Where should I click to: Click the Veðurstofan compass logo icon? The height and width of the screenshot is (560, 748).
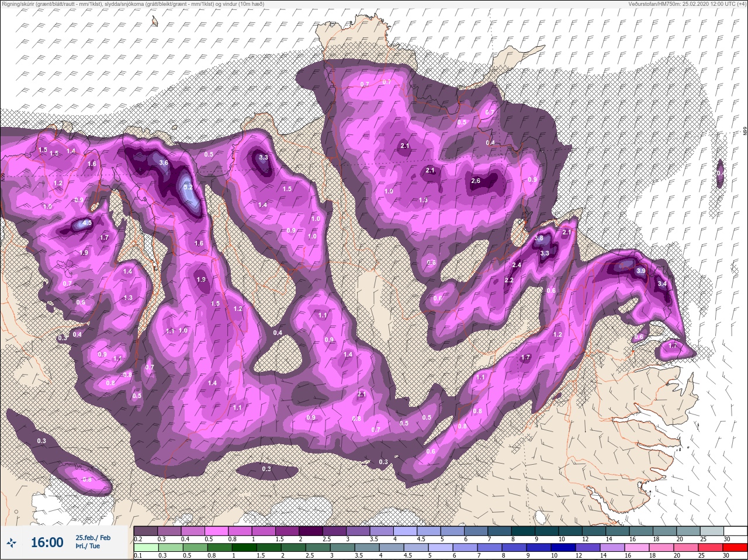coord(12,543)
